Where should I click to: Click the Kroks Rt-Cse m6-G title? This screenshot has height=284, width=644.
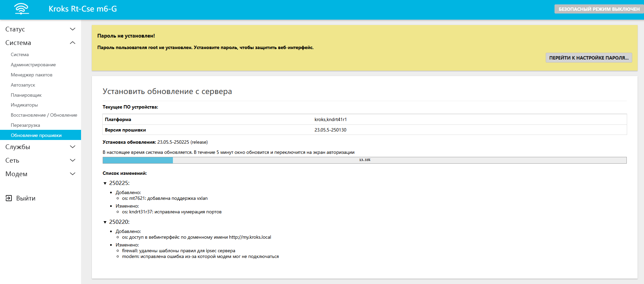coord(83,9)
